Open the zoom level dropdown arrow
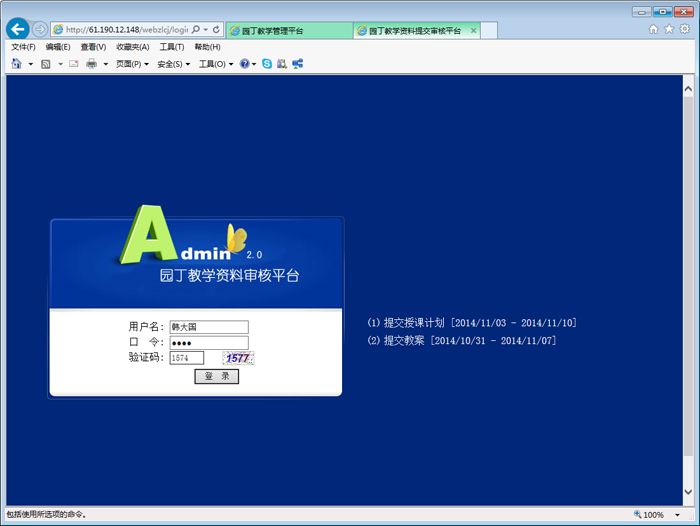700x526 pixels. click(677, 515)
